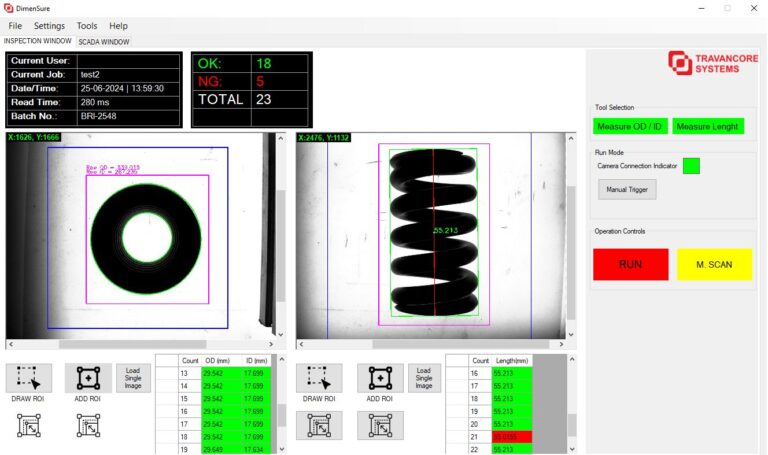Click Load Single Image for spring view
Viewport: 768px width, 455px height.
(x=424, y=378)
